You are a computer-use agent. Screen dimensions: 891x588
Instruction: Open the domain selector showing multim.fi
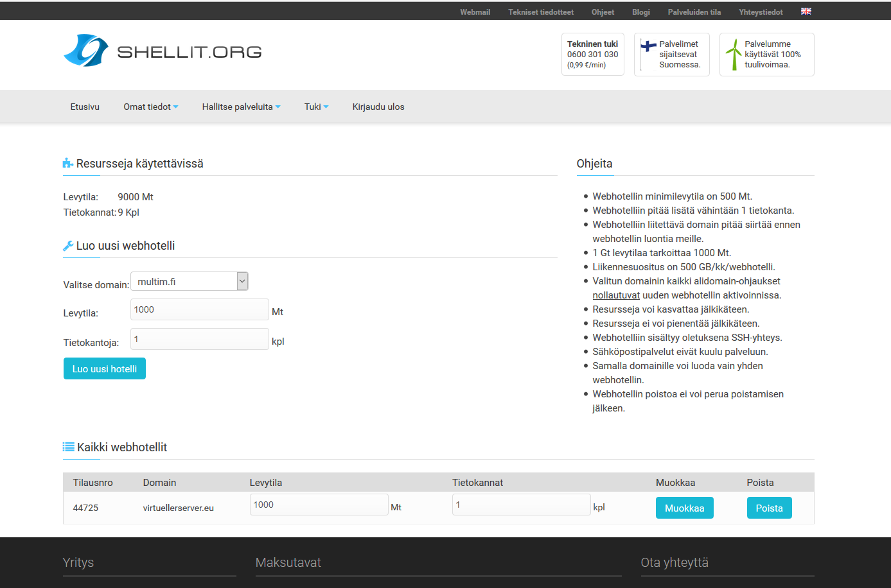coord(189,281)
